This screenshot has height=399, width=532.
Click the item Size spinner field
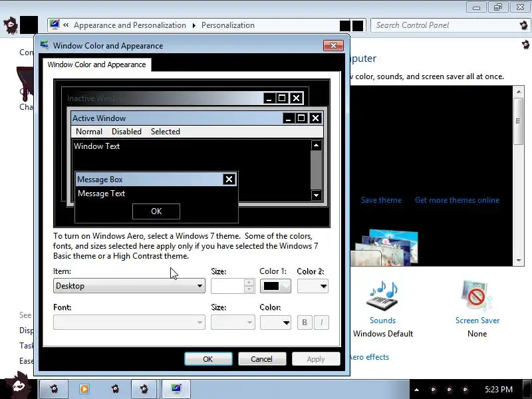click(233, 286)
